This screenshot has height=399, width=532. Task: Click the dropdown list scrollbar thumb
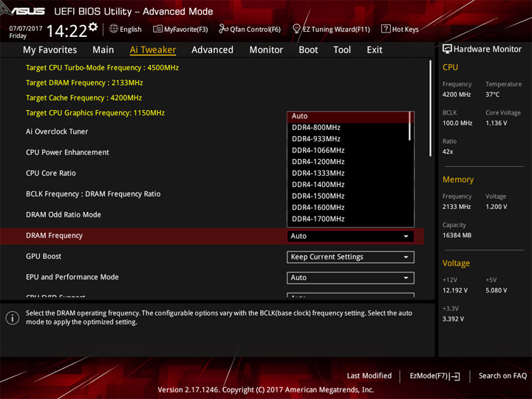pyautogui.click(x=410, y=126)
